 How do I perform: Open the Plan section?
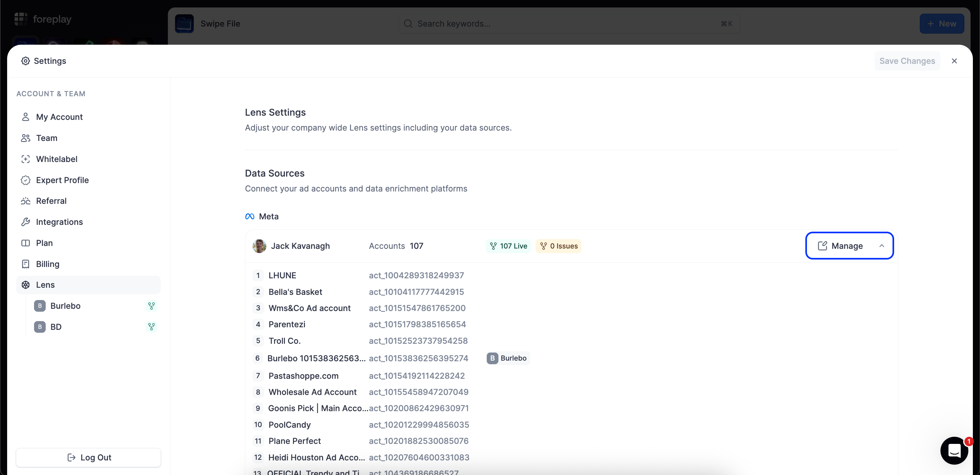coord(88,243)
